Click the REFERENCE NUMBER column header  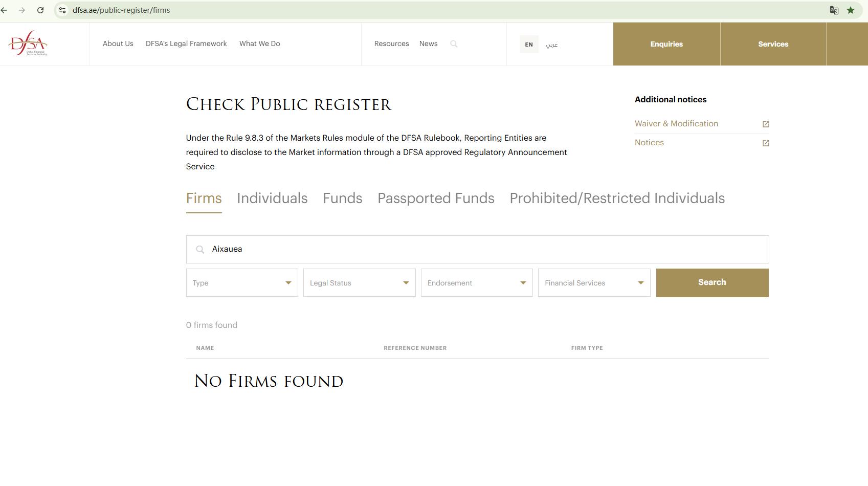click(x=415, y=348)
